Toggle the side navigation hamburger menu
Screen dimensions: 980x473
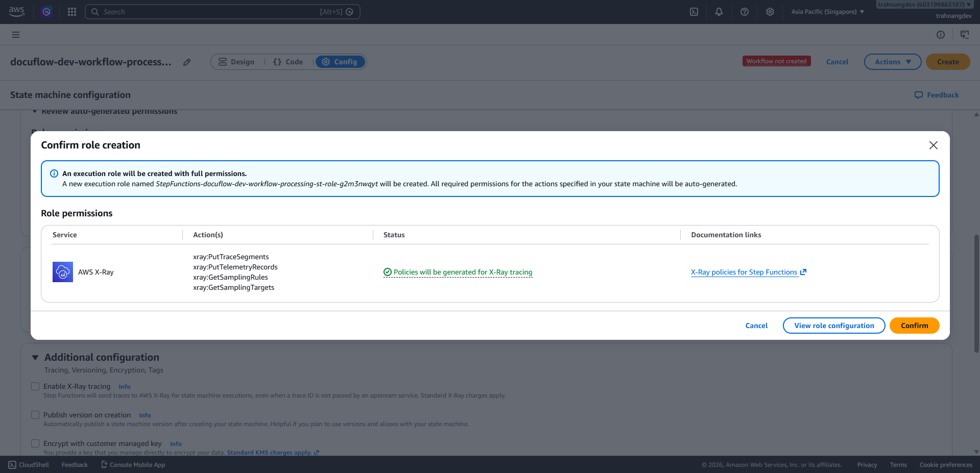(x=16, y=35)
